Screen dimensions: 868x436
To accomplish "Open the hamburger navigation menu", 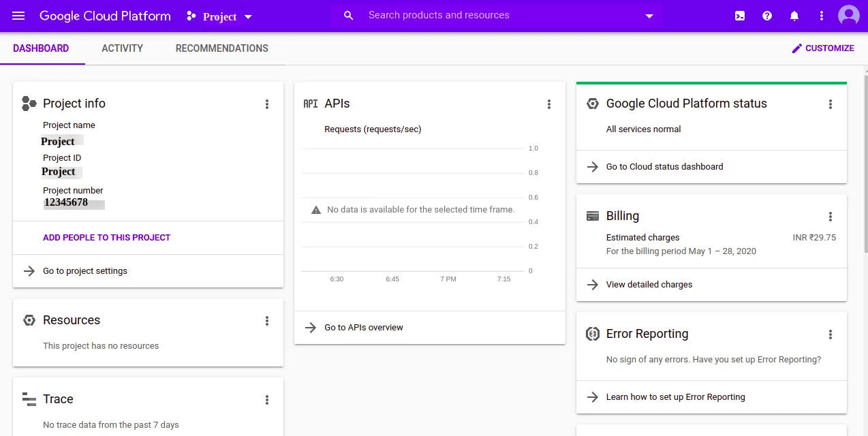I will pos(18,16).
